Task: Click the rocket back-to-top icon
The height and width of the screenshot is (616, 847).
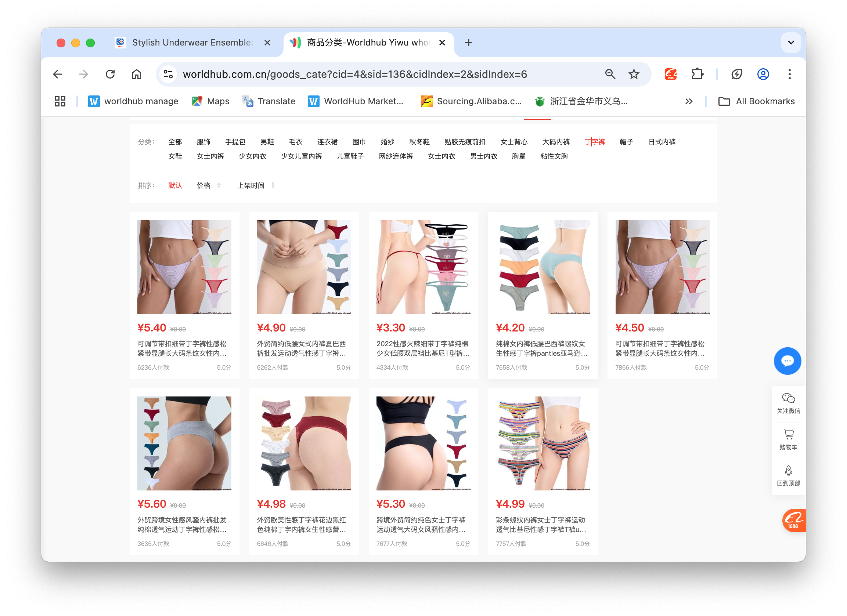Action: pos(788,476)
